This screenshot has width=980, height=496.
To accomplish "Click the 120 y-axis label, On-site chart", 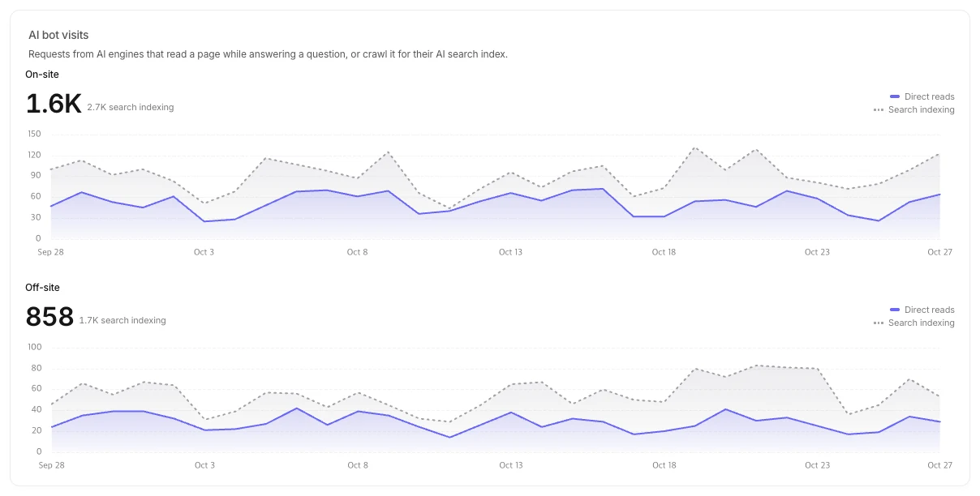I will (x=33, y=155).
